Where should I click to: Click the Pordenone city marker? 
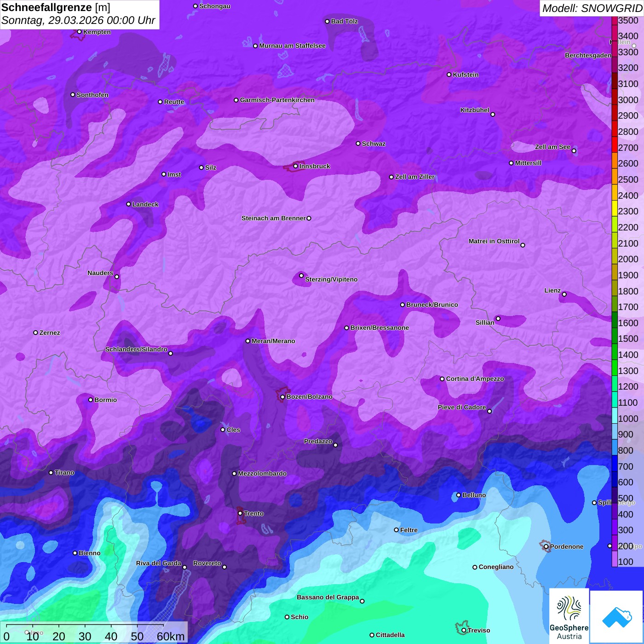coord(546,546)
